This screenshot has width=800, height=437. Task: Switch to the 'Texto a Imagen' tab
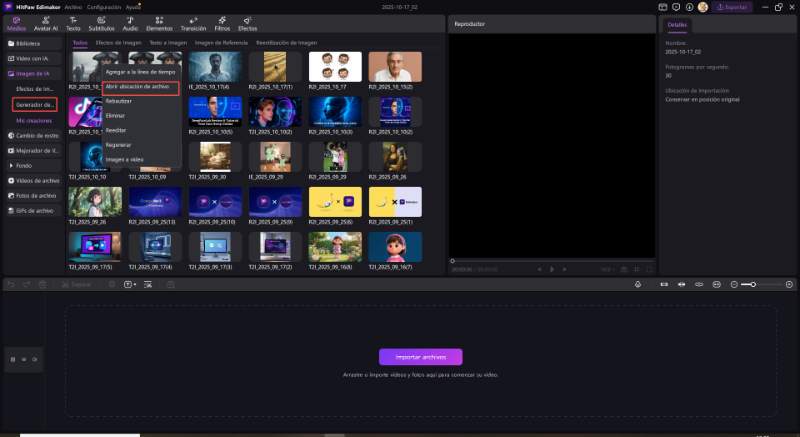(166, 43)
